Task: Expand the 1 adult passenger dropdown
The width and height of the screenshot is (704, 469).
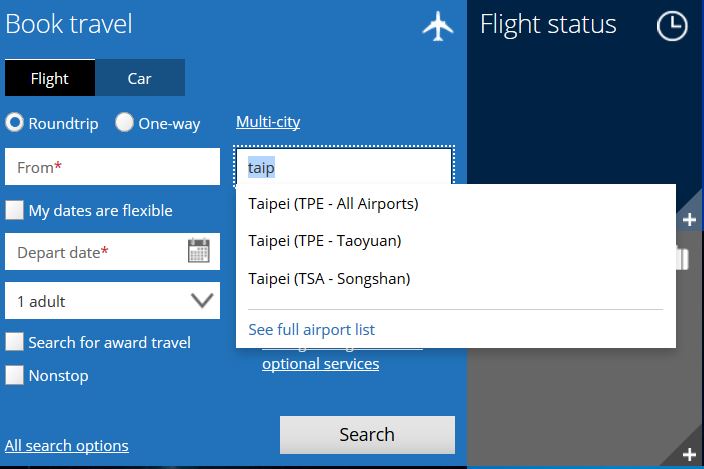Action: coord(112,300)
